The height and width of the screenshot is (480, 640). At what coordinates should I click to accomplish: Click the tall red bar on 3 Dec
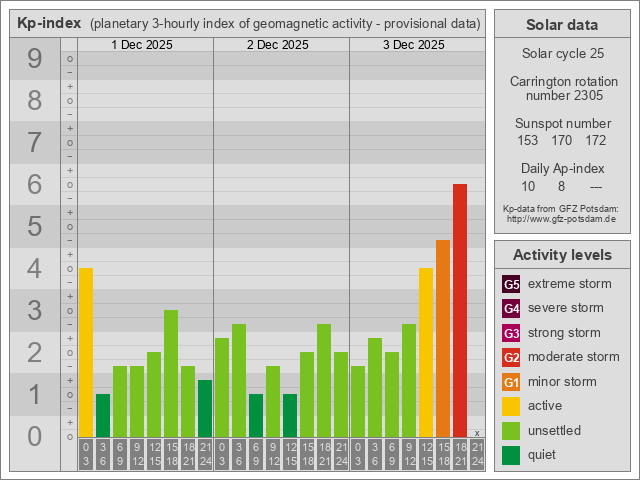point(460,310)
